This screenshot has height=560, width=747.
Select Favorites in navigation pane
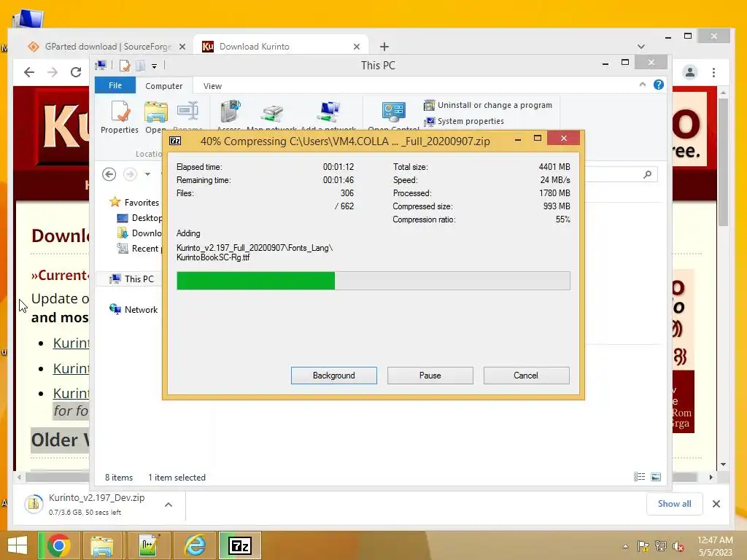click(x=134, y=203)
